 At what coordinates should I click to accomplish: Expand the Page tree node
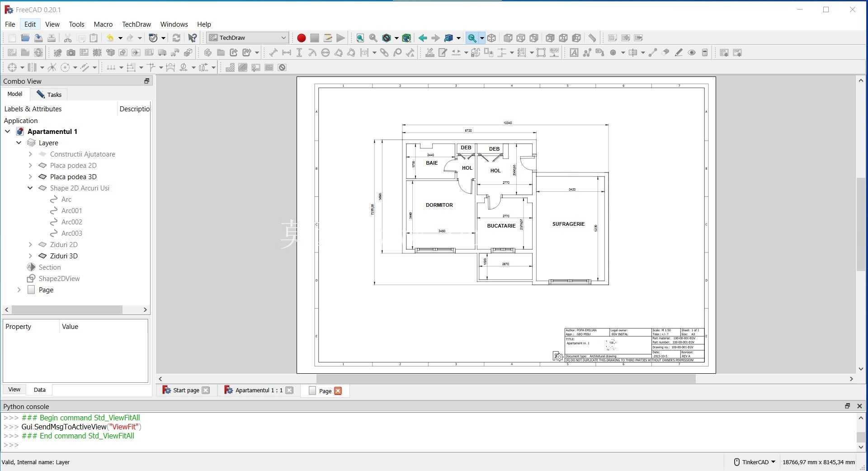tap(19, 290)
